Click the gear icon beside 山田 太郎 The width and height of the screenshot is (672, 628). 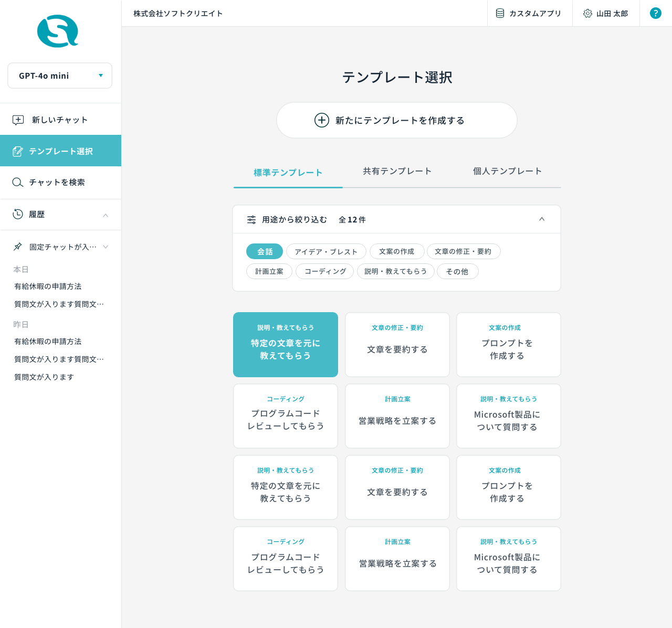tap(587, 13)
